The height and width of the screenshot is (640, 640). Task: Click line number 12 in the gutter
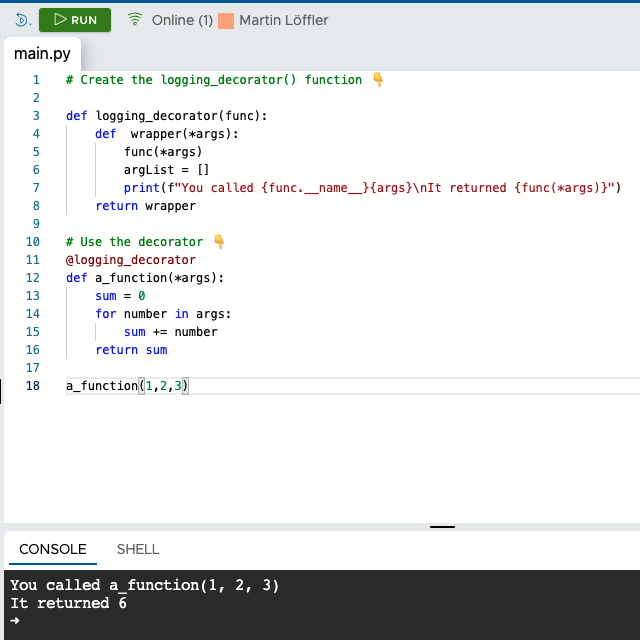click(33, 278)
